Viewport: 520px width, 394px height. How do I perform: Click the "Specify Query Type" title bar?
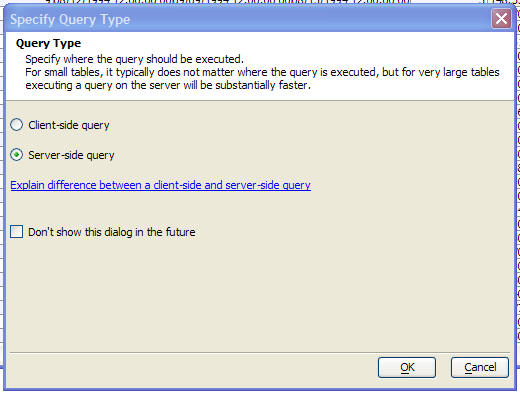pyautogui.click(x=247, y=19)
